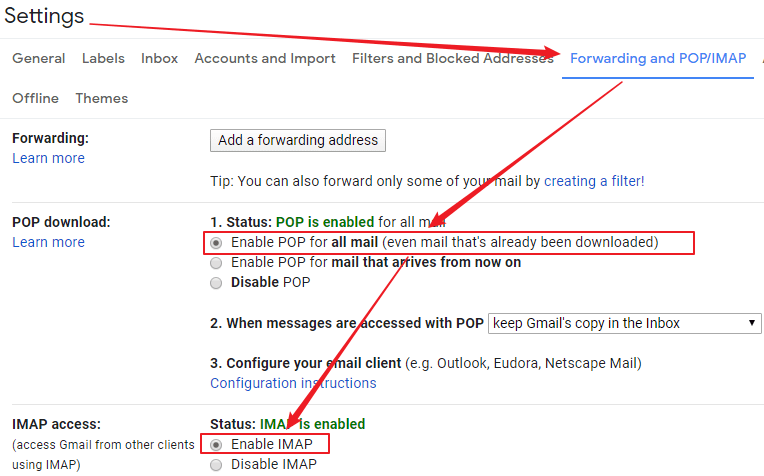Screen dimensions: 764x476
Task: Open the Configuration instructions link
Action: pyautogui.click(x=293, y=384)
